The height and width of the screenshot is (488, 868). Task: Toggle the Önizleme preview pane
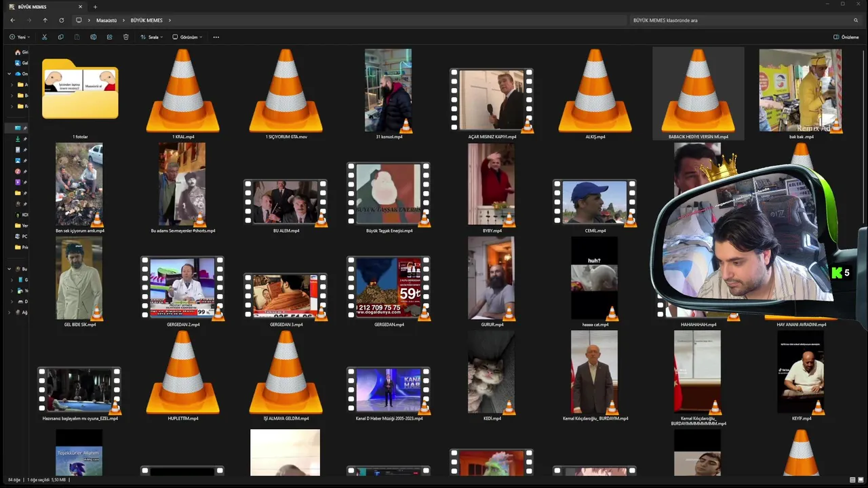(x=846, y=37)
